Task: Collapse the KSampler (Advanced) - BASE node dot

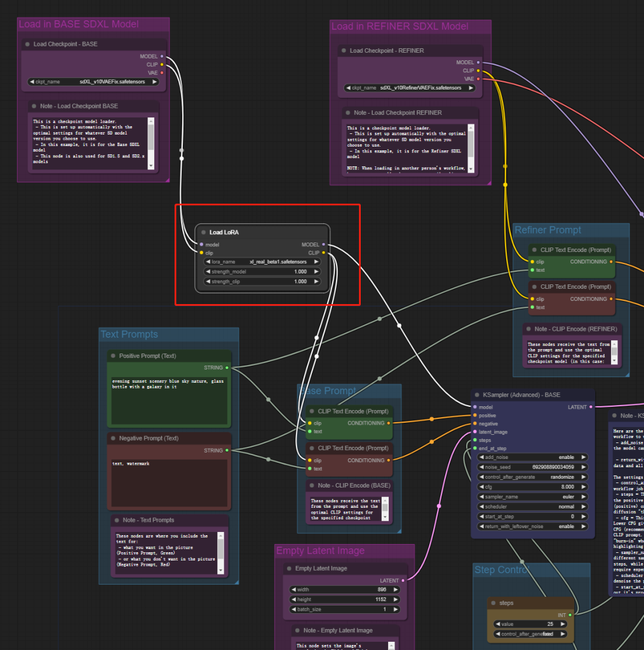Action: (477, 395)
